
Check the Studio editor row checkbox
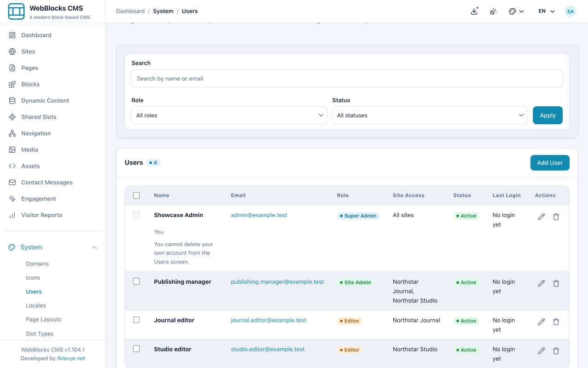point(136,349)
